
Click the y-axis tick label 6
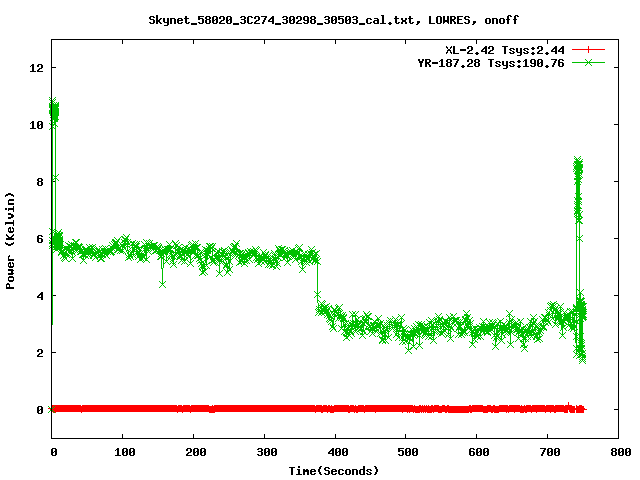pyautogui.click(x=40, y=239)
